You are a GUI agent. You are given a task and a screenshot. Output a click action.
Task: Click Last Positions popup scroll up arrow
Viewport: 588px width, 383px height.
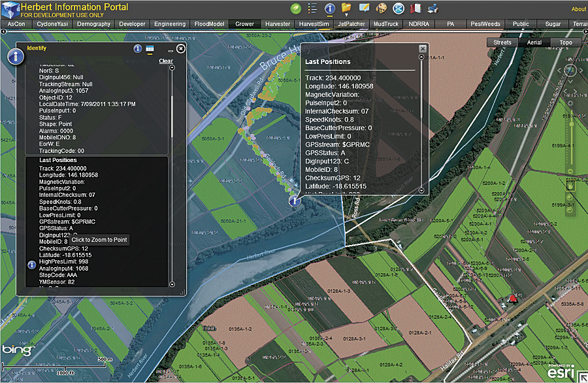[x=421, y=57]
